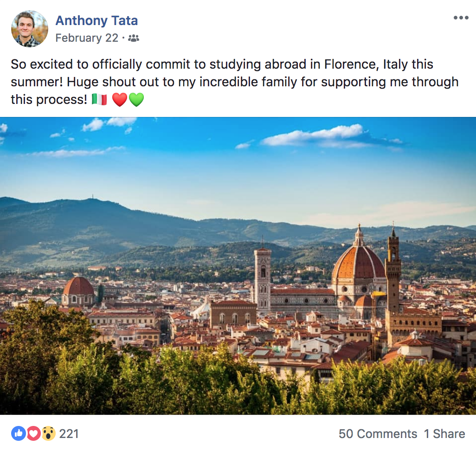Screen dimensions: 476x451
Task: Click Anthony Tata's profile picture
Action: point(29,29)
